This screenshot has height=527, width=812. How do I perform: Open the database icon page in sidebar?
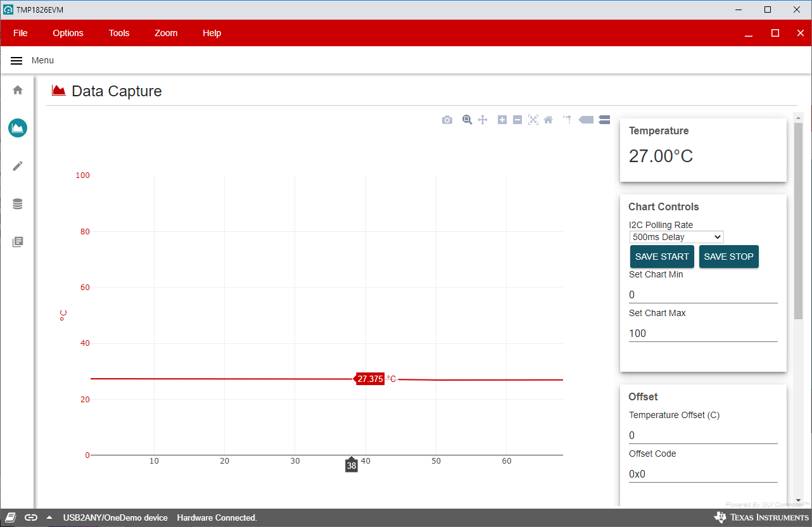(18, 204)
